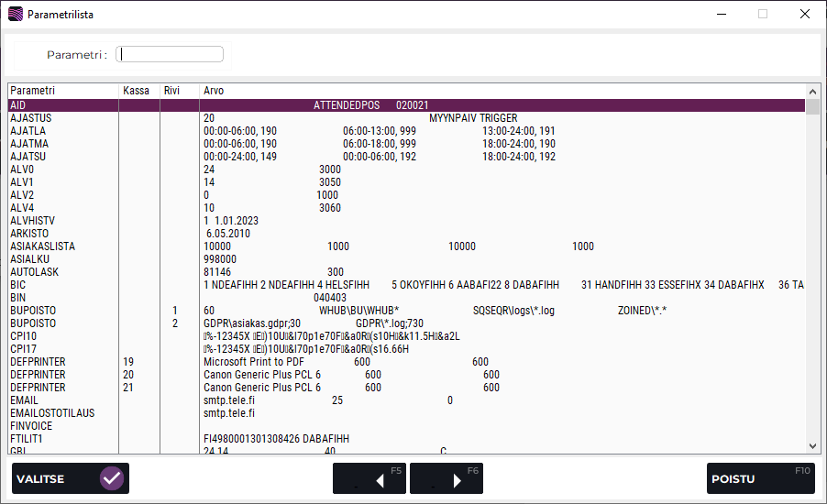Maximize the Parametrilista window

[x=762, y=15]
